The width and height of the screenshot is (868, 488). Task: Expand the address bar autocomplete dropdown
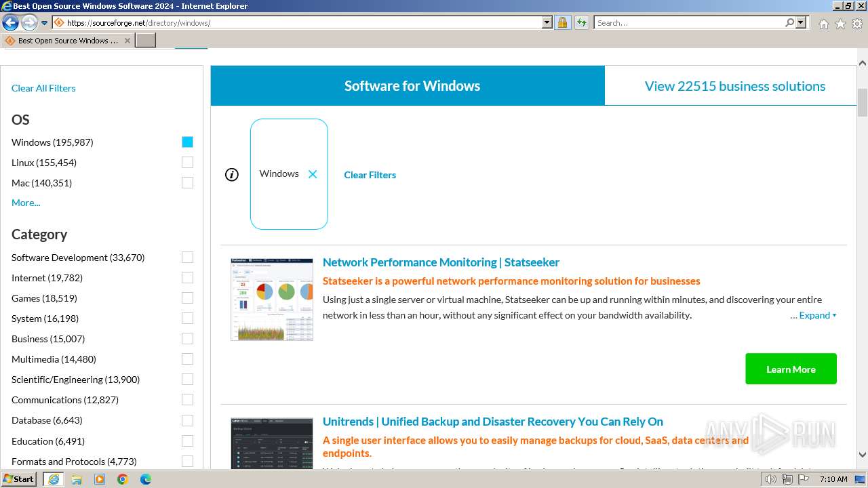tap(547, 22)
